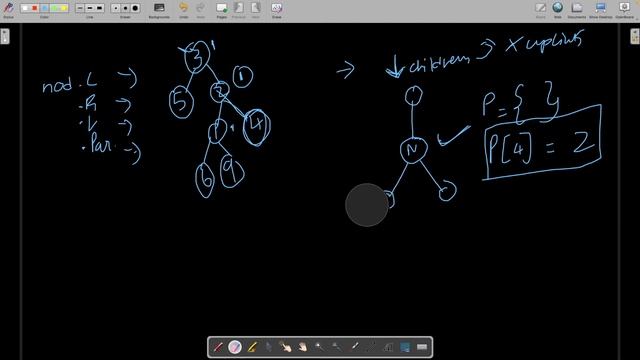Choose the thin line width

(80, 8)
